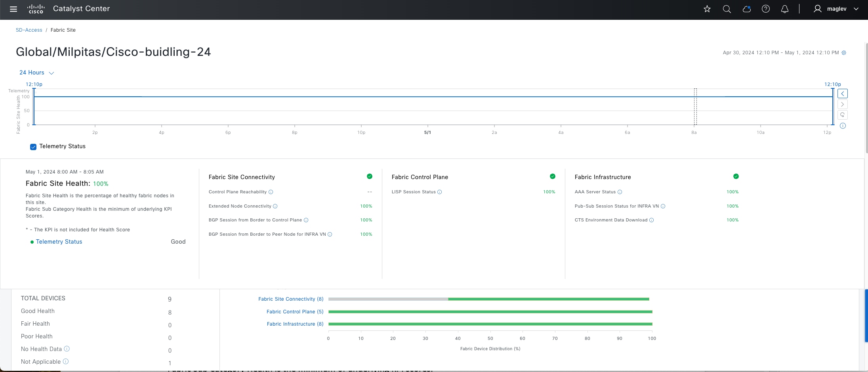
Task: Click the Cisco logo
Action: coord(36,9)
